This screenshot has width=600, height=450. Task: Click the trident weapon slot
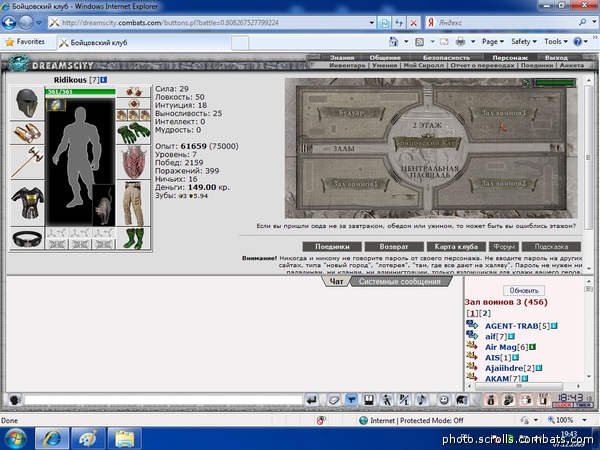pos(27,161)
